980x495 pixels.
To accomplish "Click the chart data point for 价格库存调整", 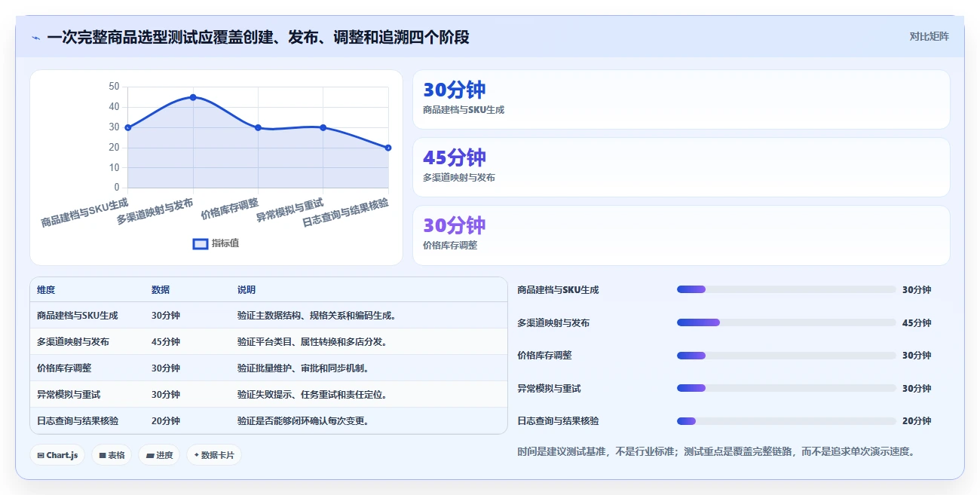I will click(258, 127).
